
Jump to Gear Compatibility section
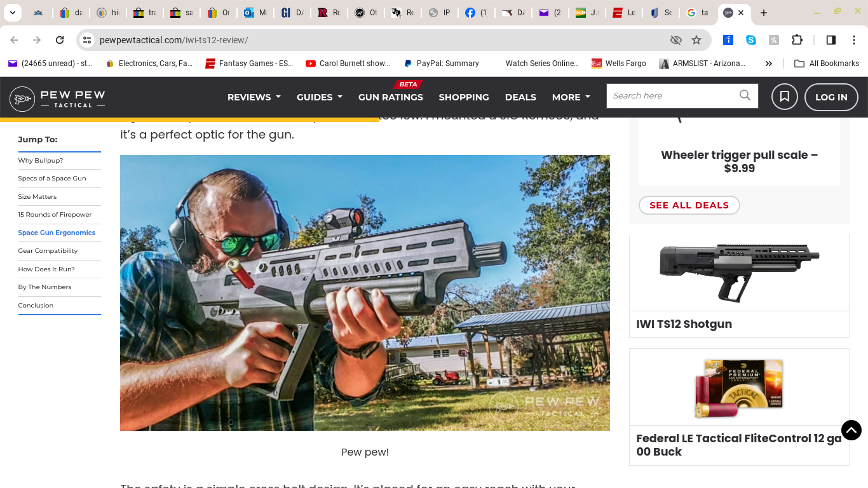(x=48, y=251)
